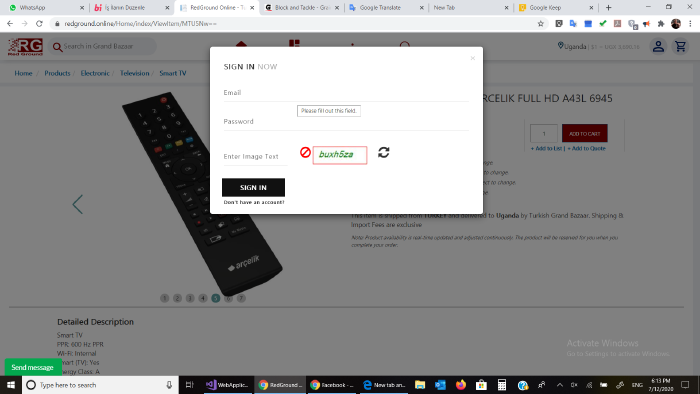This screenshot has width=700, height=394.
Task: Switch to the New Tab browser tab
Action: (x=470, y=8)
